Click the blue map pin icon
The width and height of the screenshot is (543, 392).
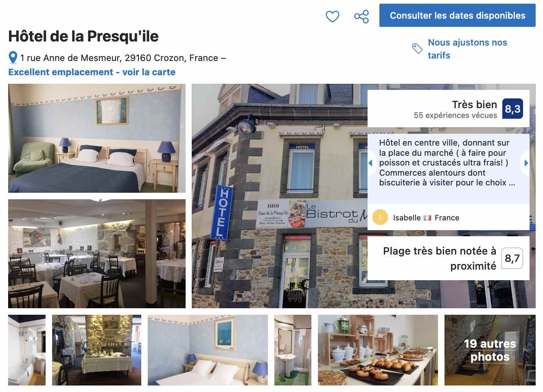coord(13,58)
